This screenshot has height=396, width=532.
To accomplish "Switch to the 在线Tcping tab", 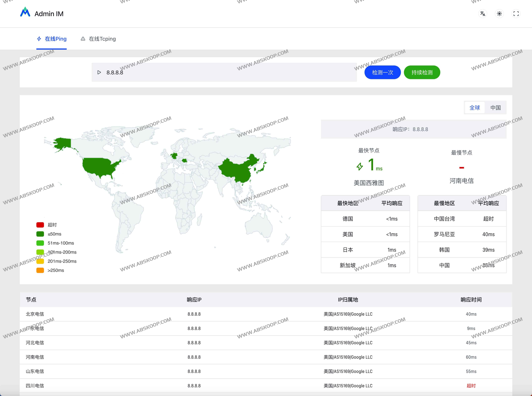I will point(102,39).
